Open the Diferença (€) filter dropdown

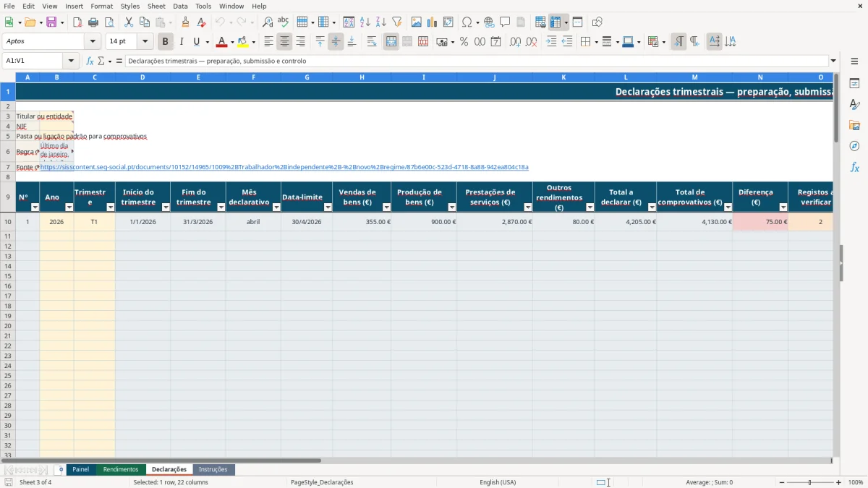[783, 207]
